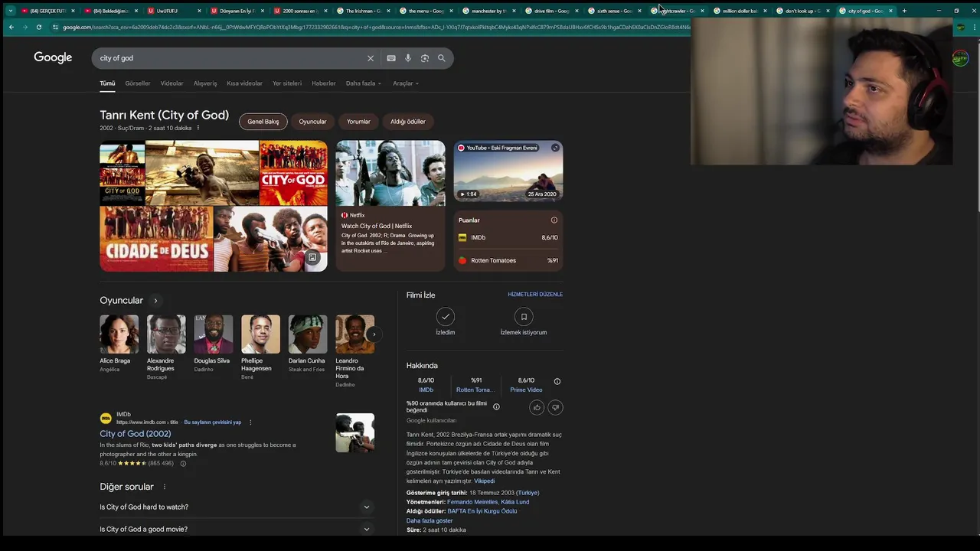This screenshot has height=551, width=980.
Task: Select the Aldığı ödüller chip
Action: click(x=408, y=122)
